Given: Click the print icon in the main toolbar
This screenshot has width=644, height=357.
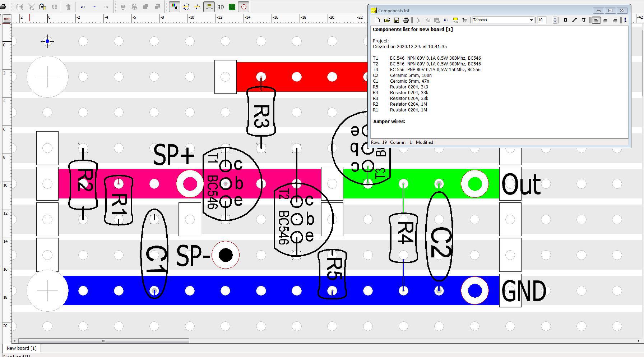Looking at the screenshot, I should (x=2, y=7).
